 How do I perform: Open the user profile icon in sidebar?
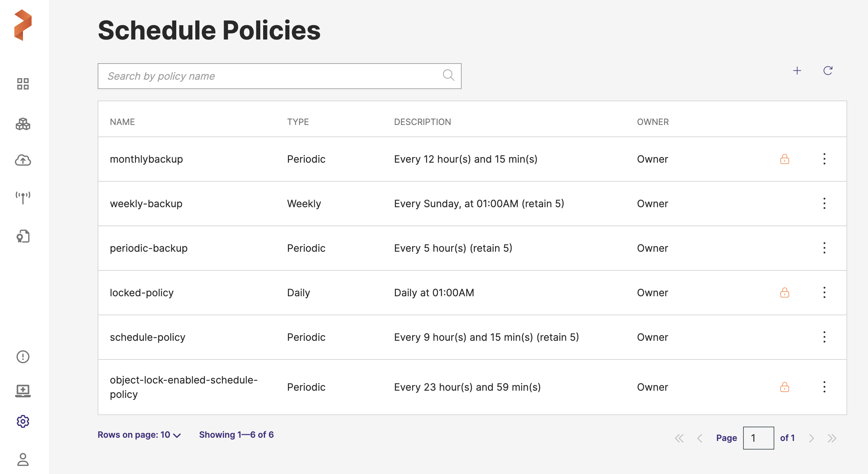click(23, 459)
